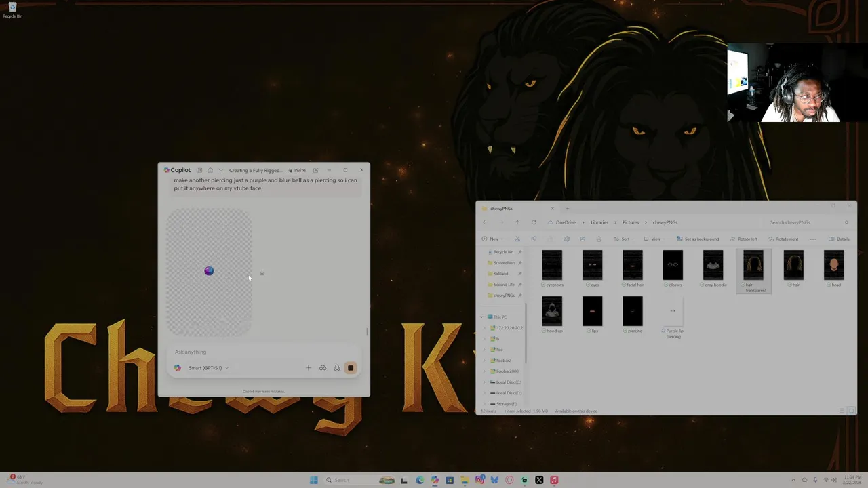Select Second Life in the navigation pane

[x=502, y=285]
